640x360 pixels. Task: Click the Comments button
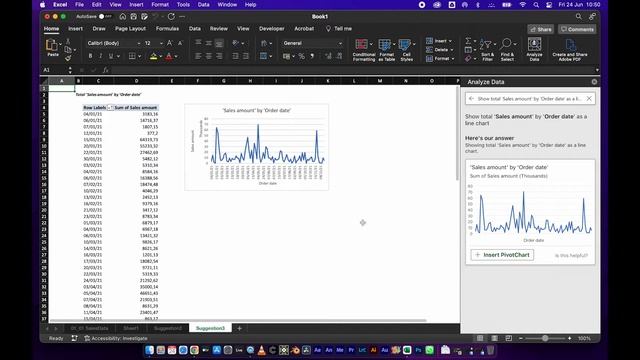[x=577, y=29]
